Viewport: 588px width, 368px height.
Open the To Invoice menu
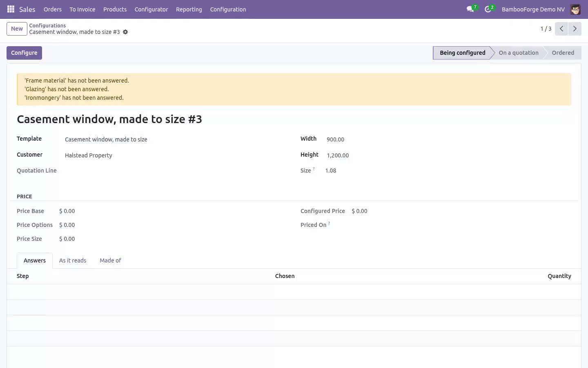tap(82, 9)
